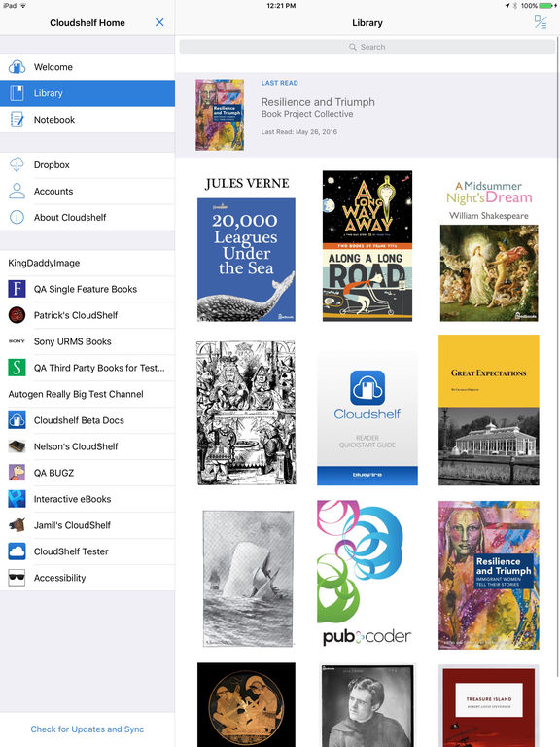Click the LAST READ label
560x747 pixels.
point(280,83)
